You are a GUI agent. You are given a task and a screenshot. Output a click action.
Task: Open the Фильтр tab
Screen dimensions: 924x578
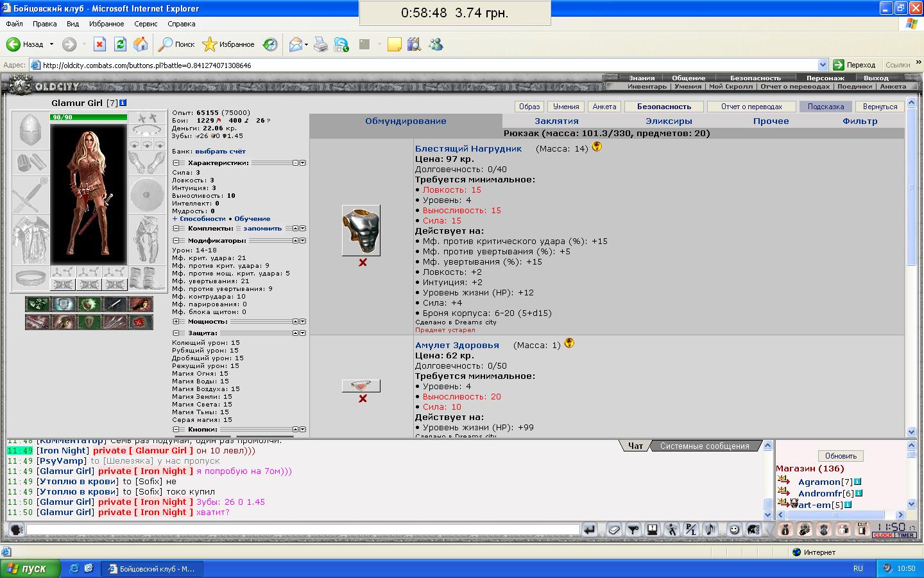(860, 121)
